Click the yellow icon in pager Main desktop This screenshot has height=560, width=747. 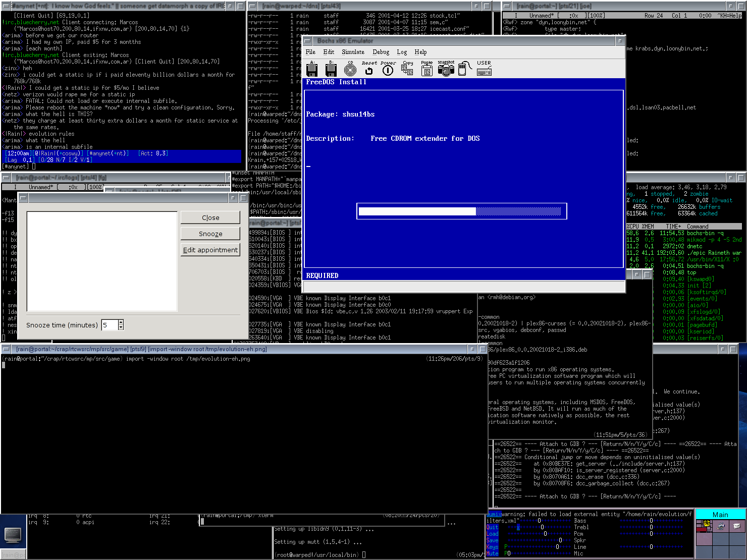707,524
